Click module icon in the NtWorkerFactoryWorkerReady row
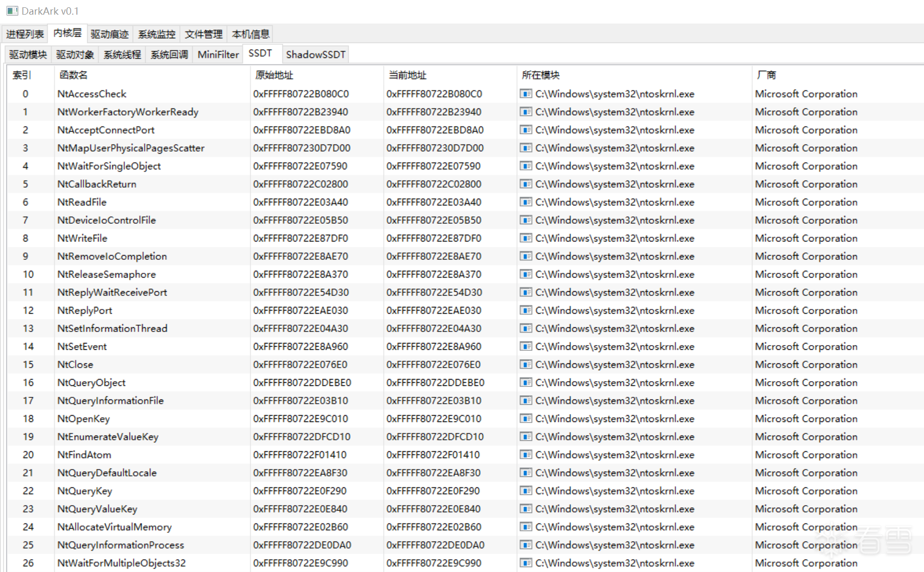924x572 pixels. [x=526, y=112]
